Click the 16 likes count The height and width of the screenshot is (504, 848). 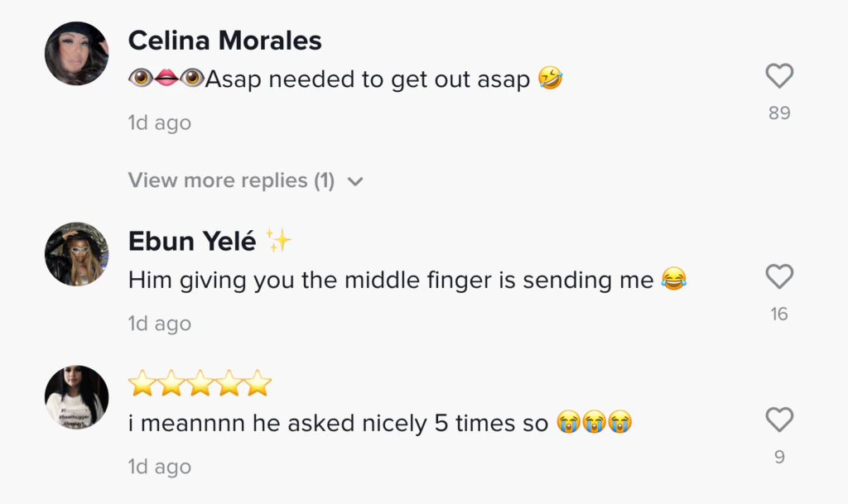(779, 314)
